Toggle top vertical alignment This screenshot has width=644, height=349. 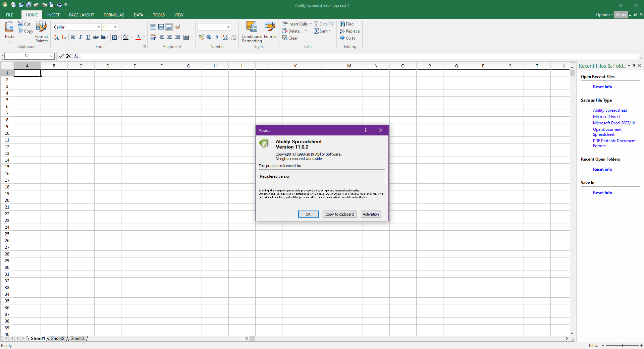coord(153,27)
